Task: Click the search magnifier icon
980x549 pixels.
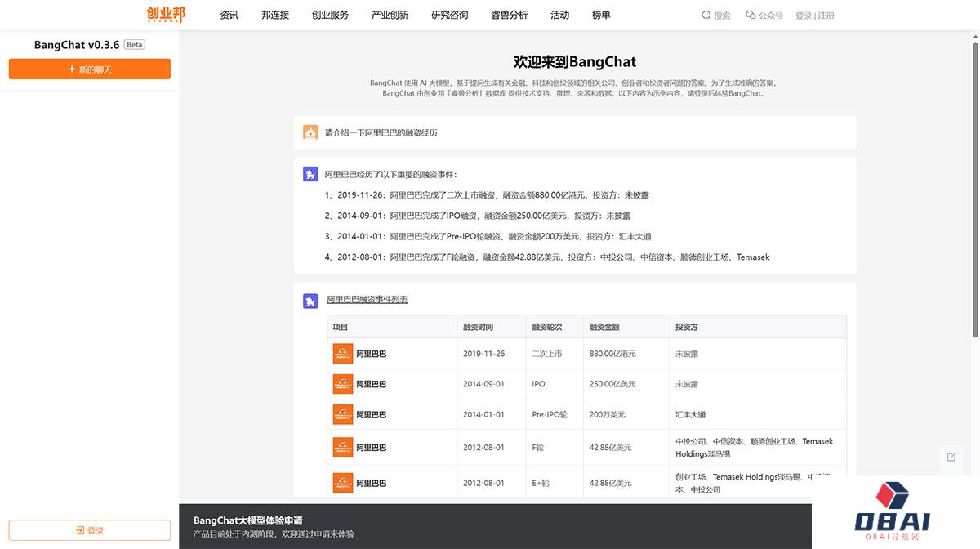Action: click(706, 15)
